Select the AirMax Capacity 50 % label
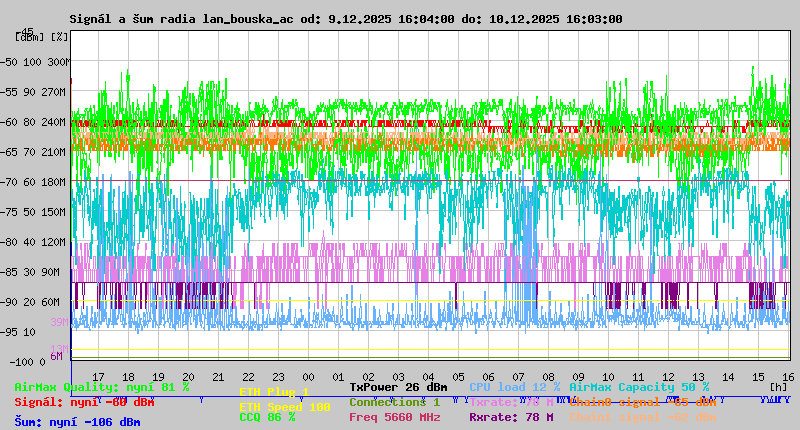This screenshot has width=800, height=430. [x=639, y=387]
